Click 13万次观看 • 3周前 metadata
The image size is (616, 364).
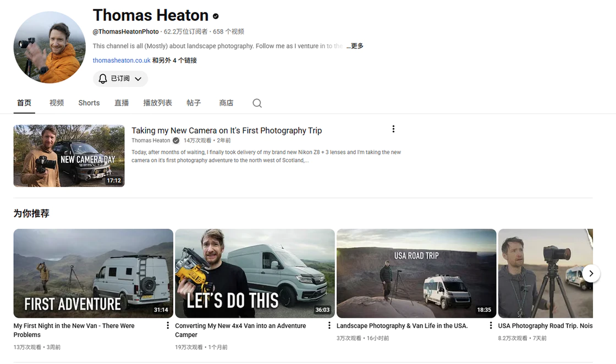click(37, 347)
